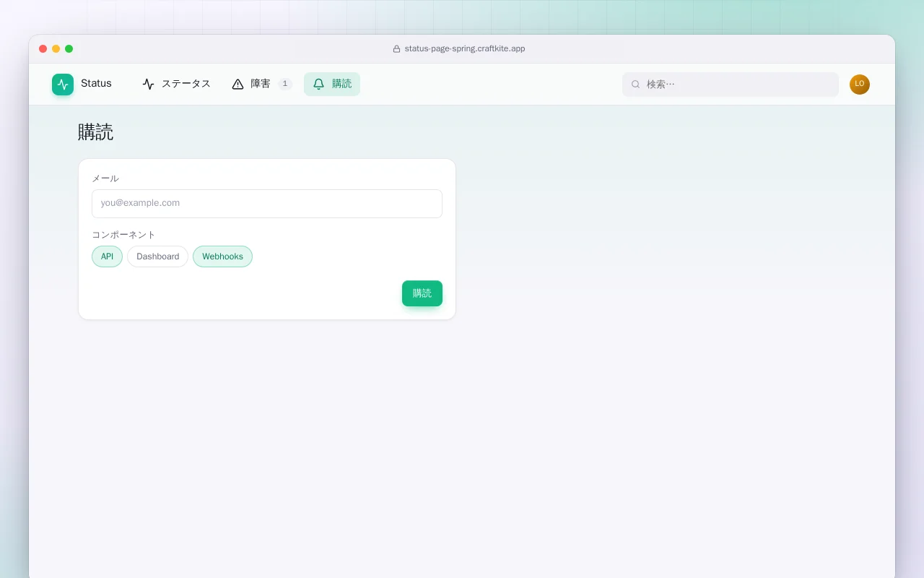Open the LO user avatar menu
Image resolution: width=924 pixels, height=578 pixels.
(860, 85)
